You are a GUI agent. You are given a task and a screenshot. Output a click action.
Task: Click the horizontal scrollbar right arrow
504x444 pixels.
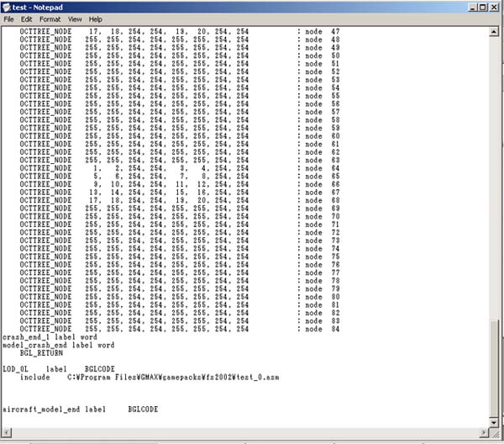[485, 433]
